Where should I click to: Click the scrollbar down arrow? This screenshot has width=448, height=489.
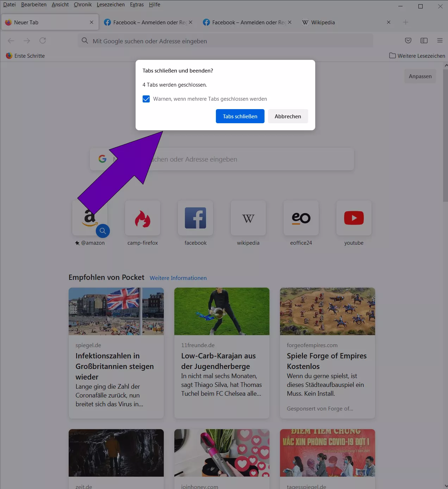click(446, 486)
